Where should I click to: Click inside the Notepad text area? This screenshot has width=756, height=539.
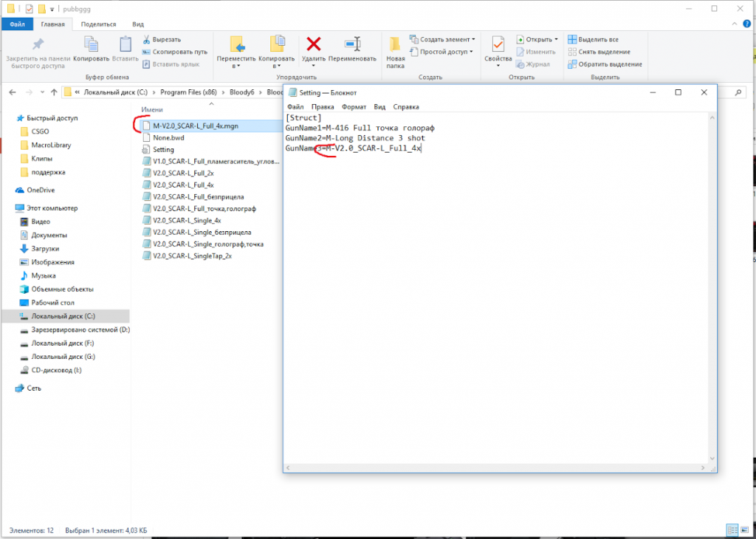tap(495, 295)
